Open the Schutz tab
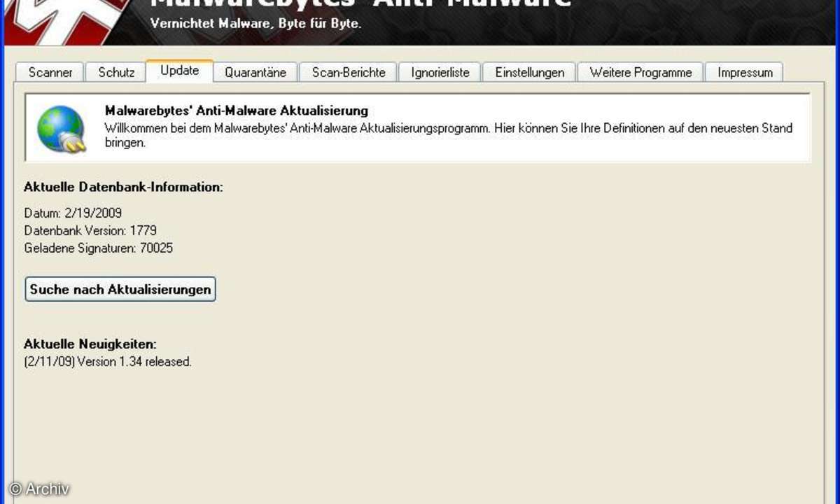The width and height of the screenshot is (840, 504). [x=116, y=72]
